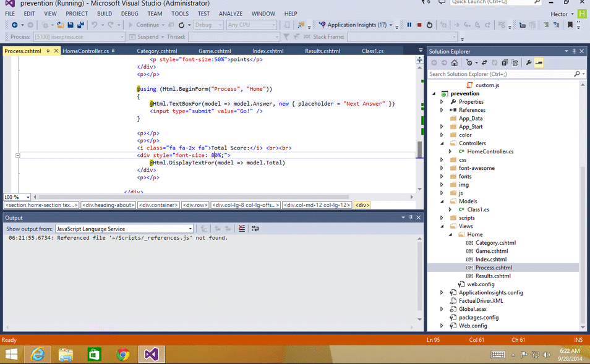This screenshot has height=364, width=590.
Task: Toggle word wrap in the Output panel
Action: pyautogui.click(x=255, y=229)
